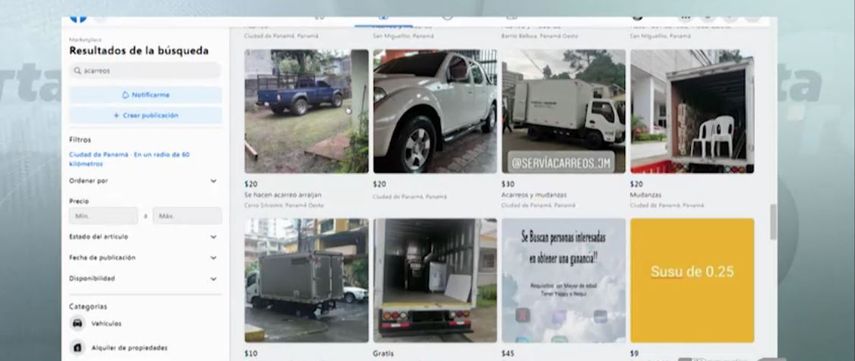
Task: Expand the Fecha de publicación filter
Action: click(144, 258)
